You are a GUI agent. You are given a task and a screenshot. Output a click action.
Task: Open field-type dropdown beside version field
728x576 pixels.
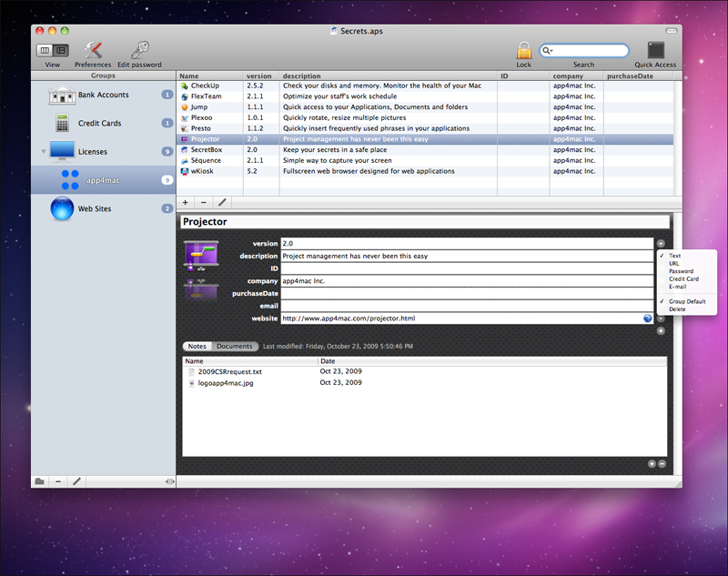661,244
